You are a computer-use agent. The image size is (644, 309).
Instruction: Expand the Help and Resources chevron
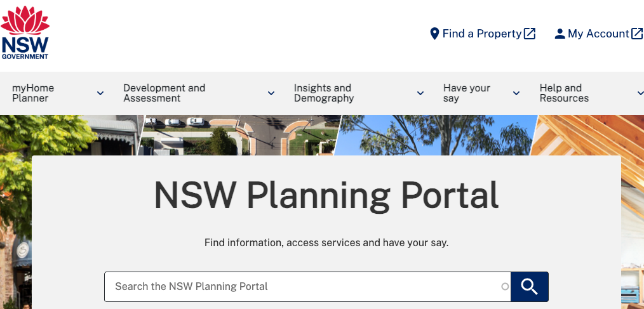[x=640, y=93]
